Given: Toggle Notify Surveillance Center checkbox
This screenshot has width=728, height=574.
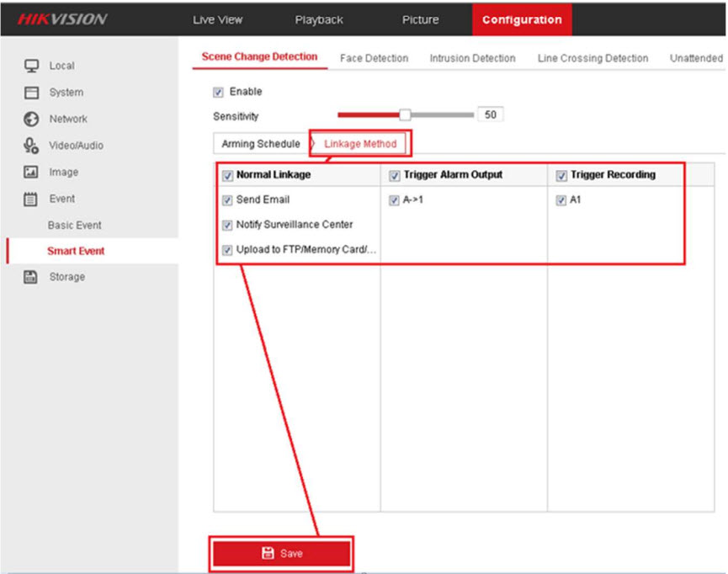Looking at the screenshot, I should pos(227,225).
